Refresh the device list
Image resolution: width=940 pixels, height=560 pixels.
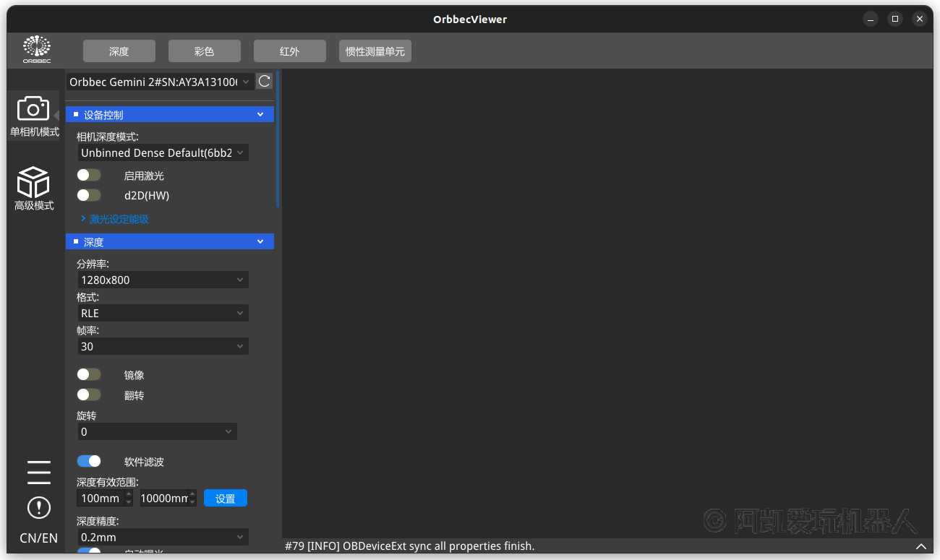tap(265, 82)
